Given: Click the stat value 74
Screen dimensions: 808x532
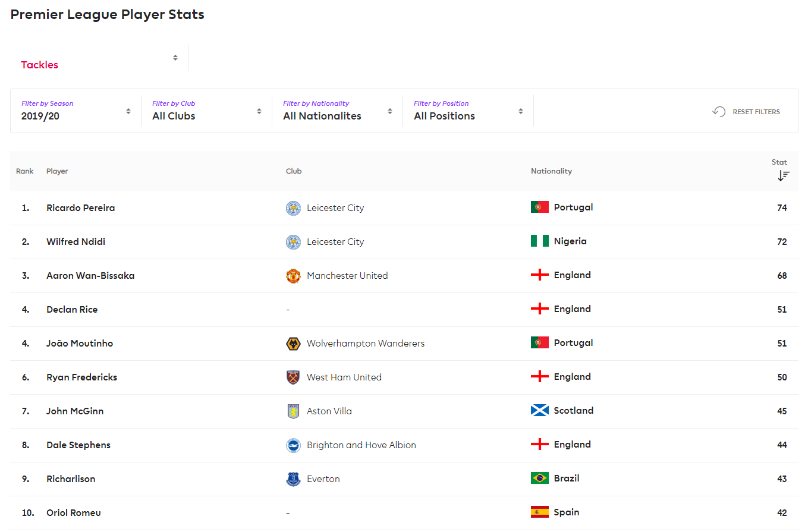Looking at the screenshot, I should click(782, 208).
